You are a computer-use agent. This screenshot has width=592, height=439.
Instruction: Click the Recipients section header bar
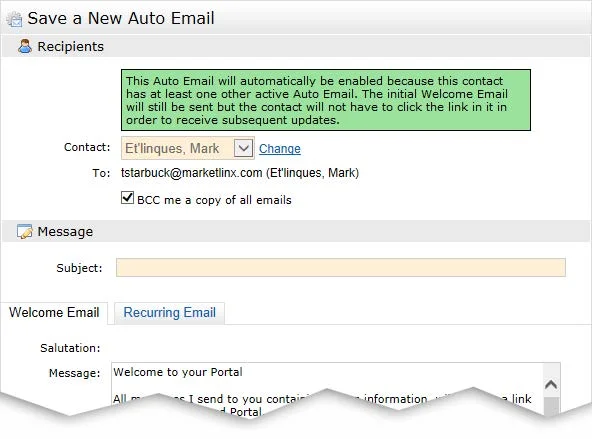[x=296, y=46]
